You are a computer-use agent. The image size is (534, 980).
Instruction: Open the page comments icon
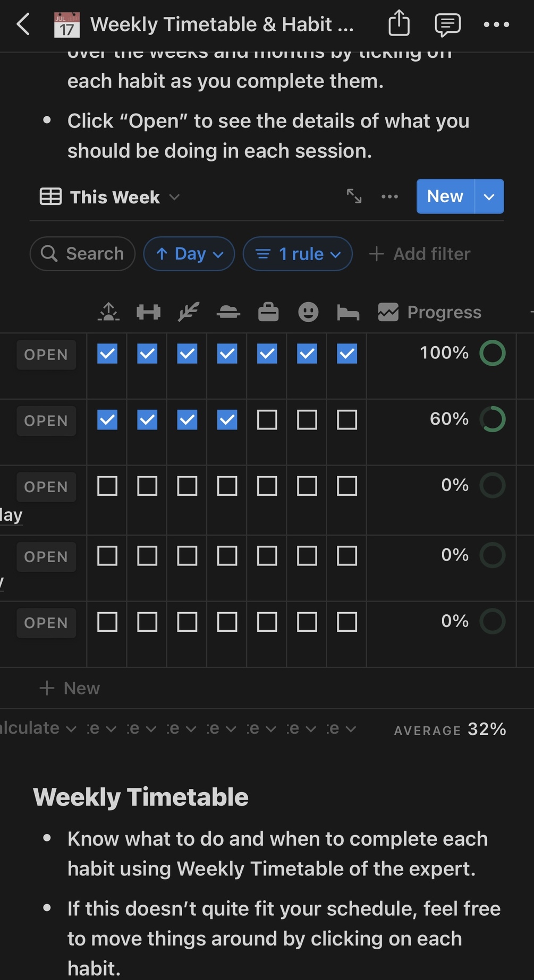pos(447,24)
